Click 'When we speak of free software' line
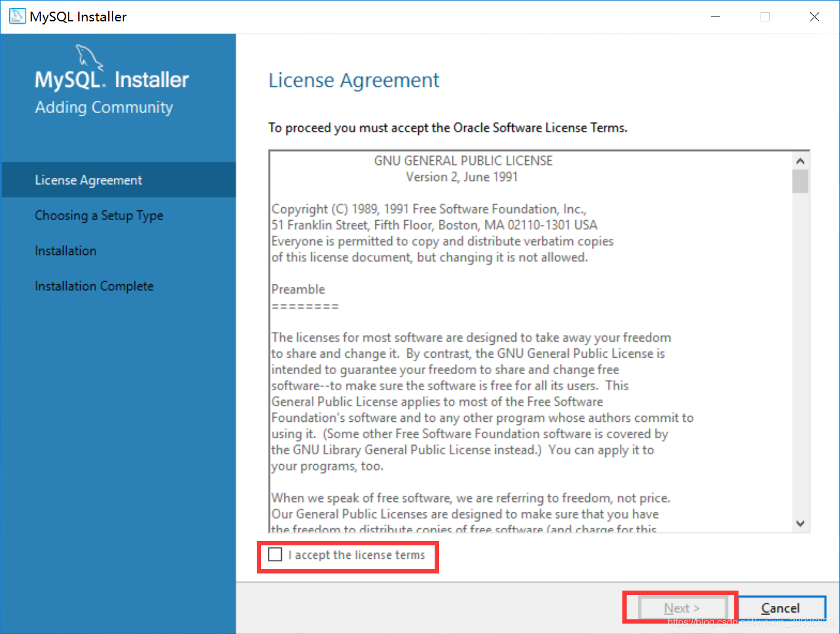The image size is (840, 634). pos(471,498)
